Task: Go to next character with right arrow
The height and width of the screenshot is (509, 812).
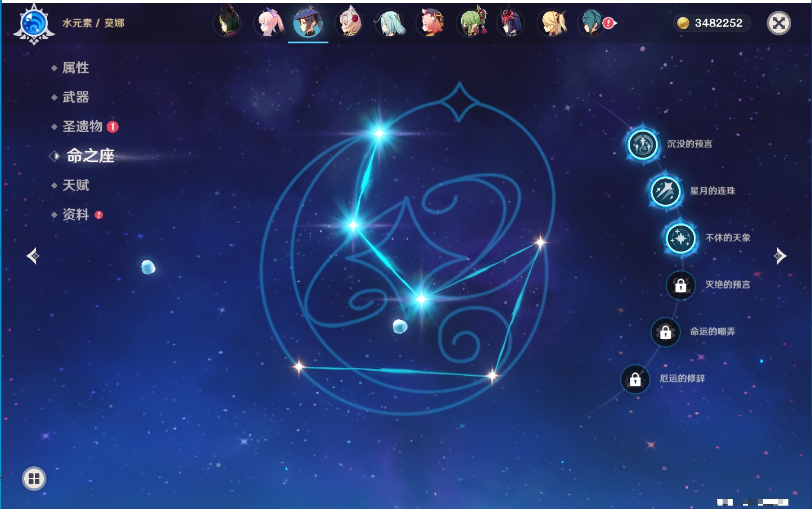Action: point(780,256)
